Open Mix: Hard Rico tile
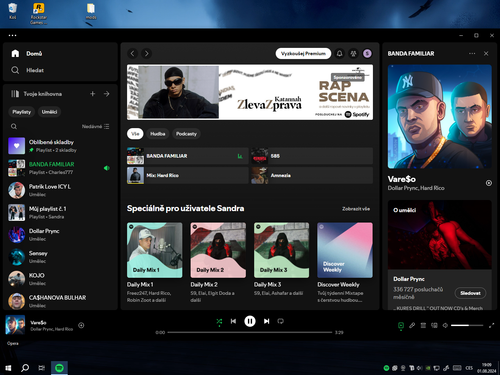This screenshot has height=375, width=500. [188, 175]
